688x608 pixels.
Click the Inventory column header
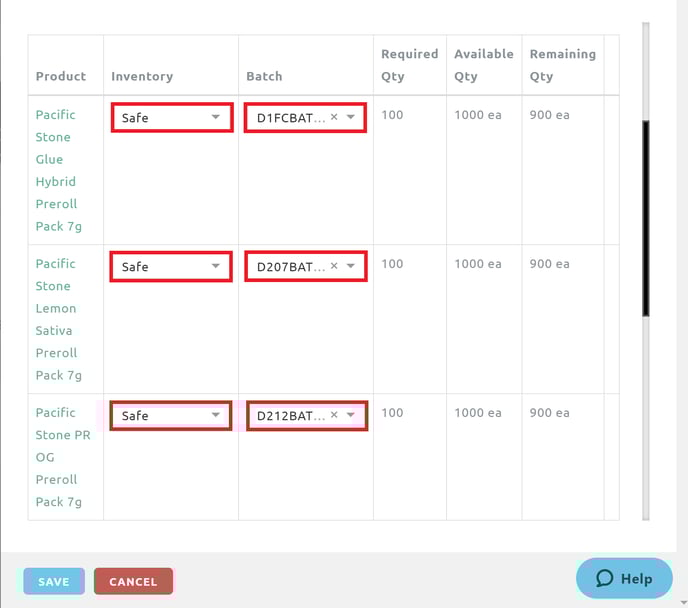coord(142,76)
